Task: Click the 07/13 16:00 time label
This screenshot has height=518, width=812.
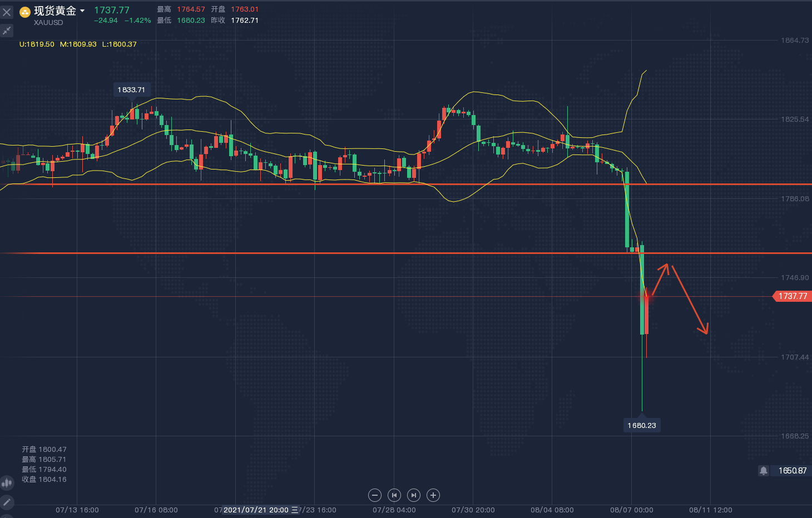Action: [77, 510]
